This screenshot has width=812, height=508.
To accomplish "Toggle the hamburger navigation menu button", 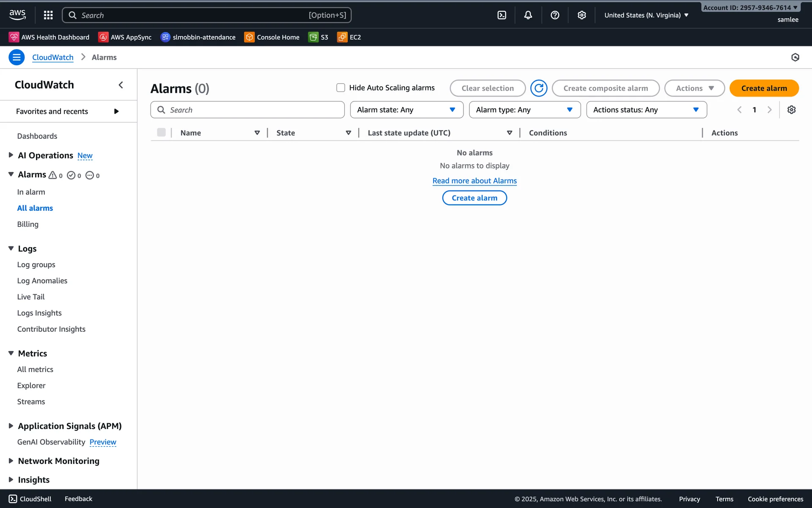I will (16, 57).
